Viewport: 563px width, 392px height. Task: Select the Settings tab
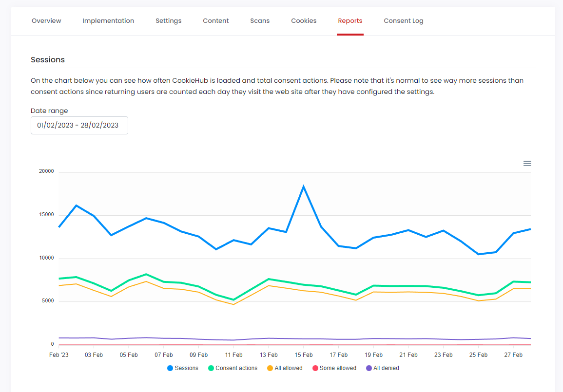[x=168, y=20]
